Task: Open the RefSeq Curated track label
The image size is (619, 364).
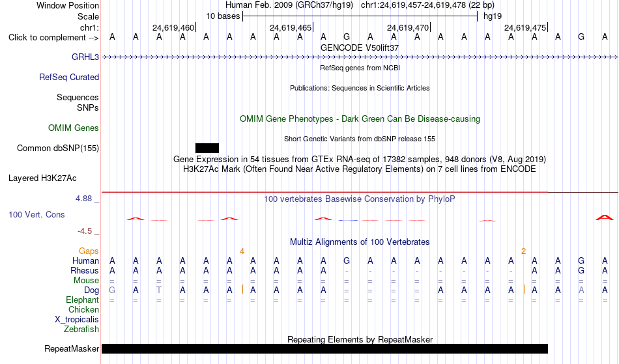Action: pos(69,77)
